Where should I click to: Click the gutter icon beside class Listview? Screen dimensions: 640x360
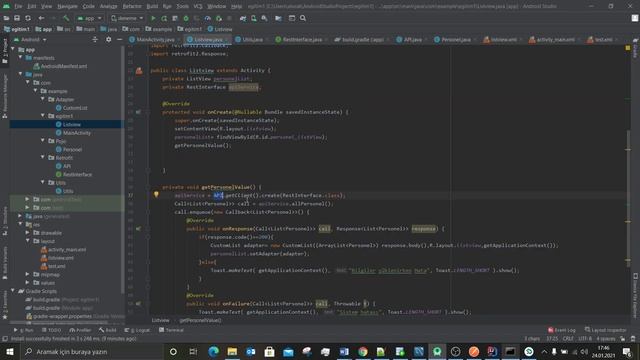coord(139,71)
